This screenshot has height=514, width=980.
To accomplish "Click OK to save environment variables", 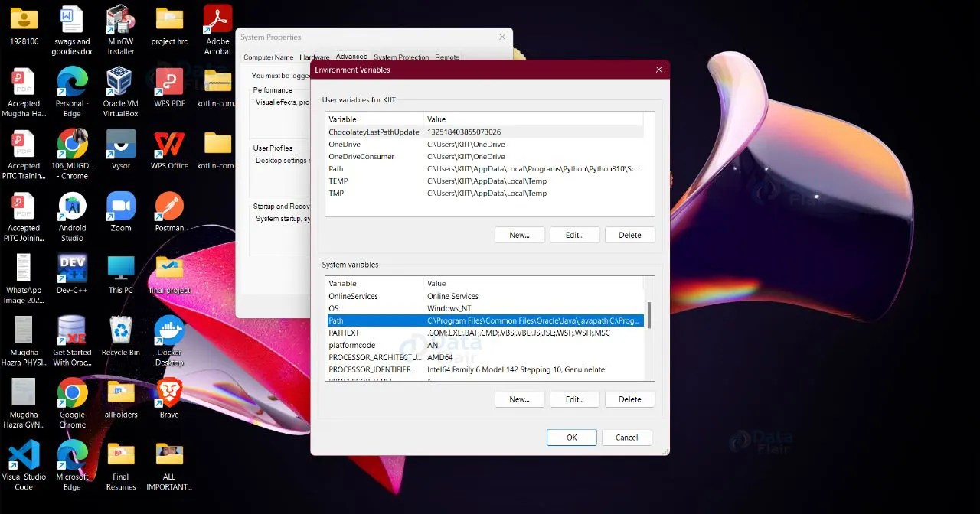I will 571,437.
